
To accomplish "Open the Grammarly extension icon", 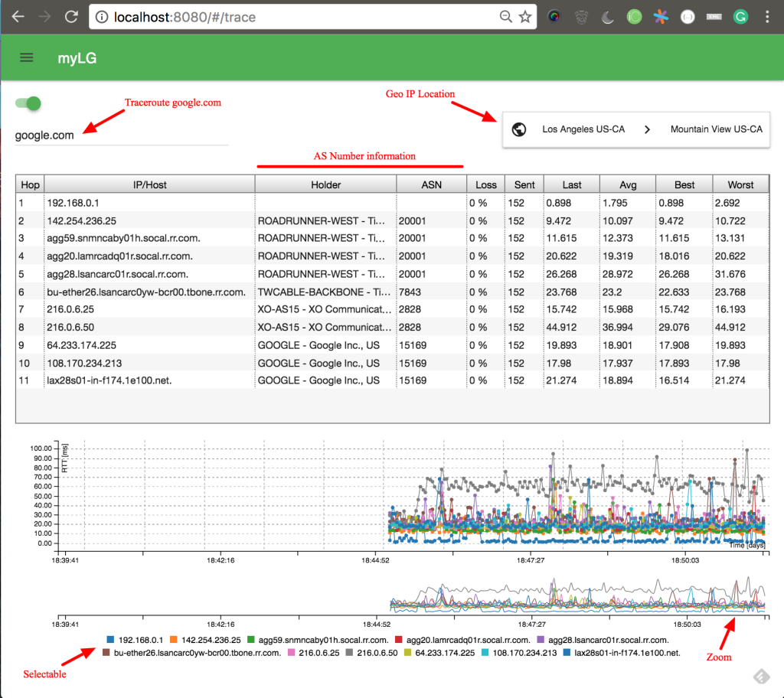I will click(740, 16).
